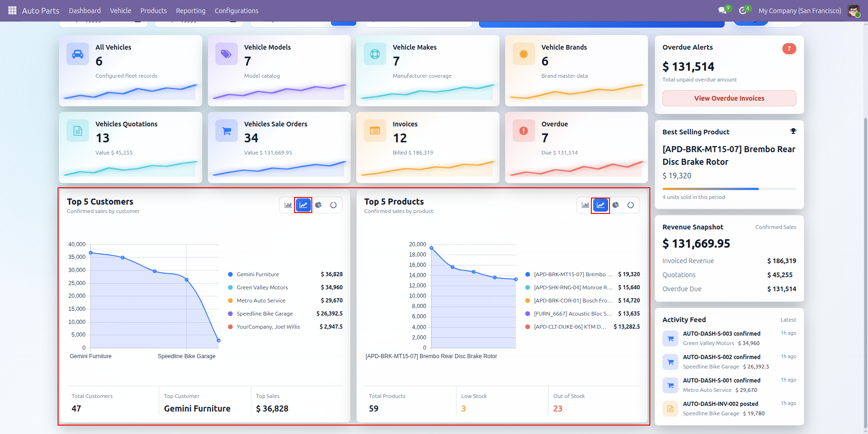Show Top 5 Products as doughnut chart

click(x=631, y=205)
